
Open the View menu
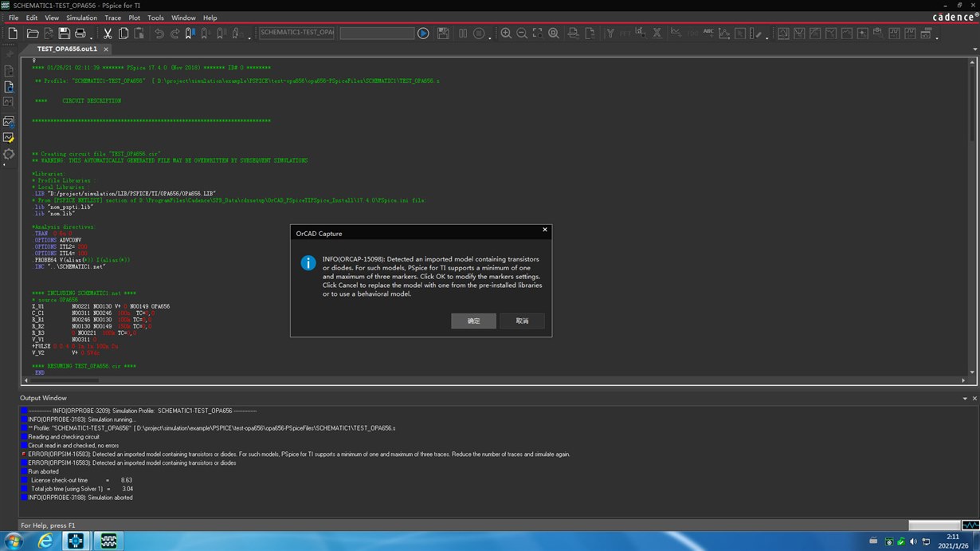(52, 18)
